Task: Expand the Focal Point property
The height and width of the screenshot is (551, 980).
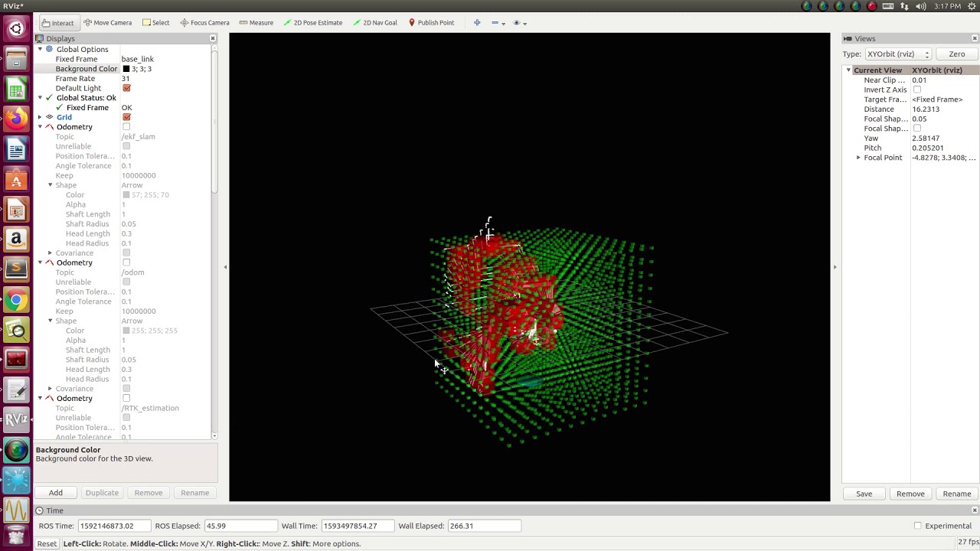Action: point(858,158)
